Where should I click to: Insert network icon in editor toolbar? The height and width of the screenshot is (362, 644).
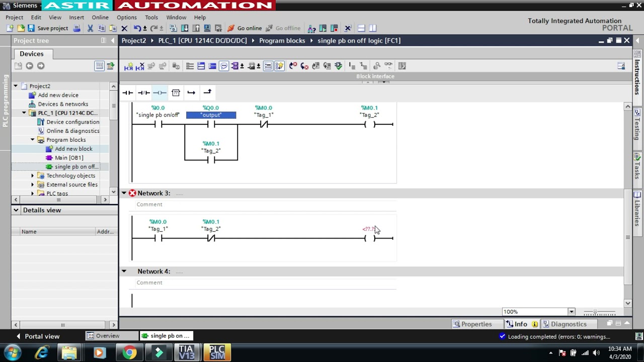(128, 66)
